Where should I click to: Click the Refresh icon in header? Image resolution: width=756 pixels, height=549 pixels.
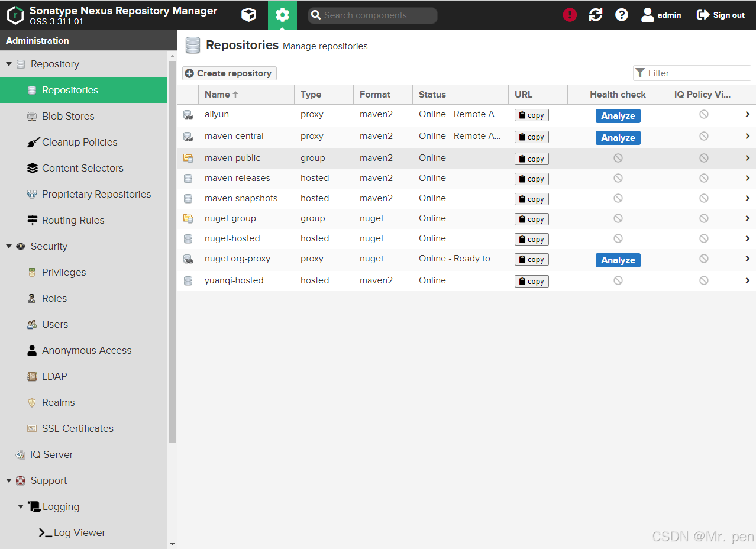(x=596, y=15)
